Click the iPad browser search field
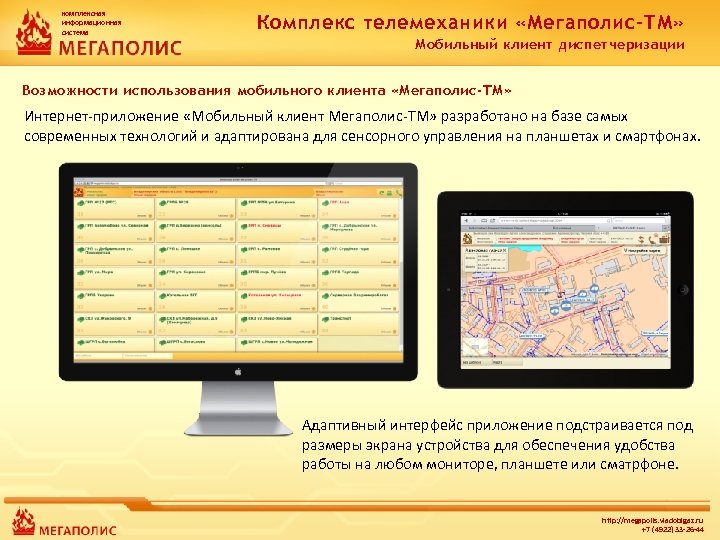720x540 pixels. (639, 221)
